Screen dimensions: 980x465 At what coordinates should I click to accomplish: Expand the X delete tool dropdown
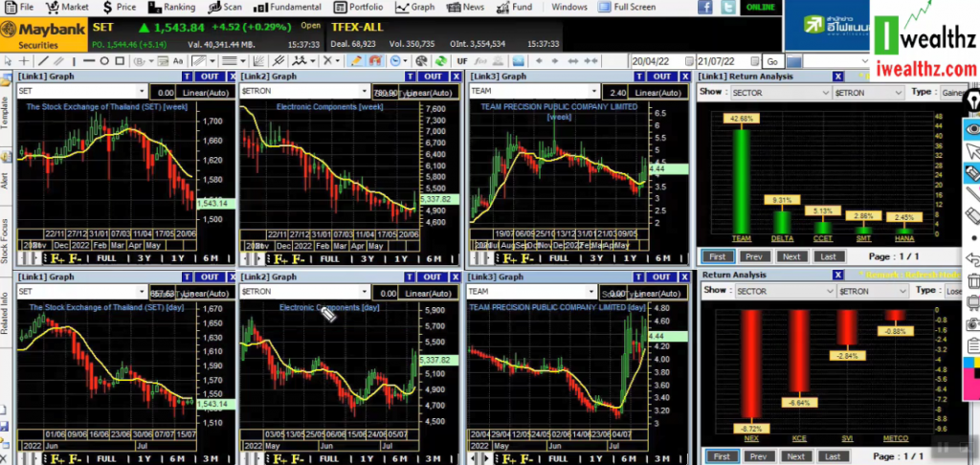tap(338, 60)
